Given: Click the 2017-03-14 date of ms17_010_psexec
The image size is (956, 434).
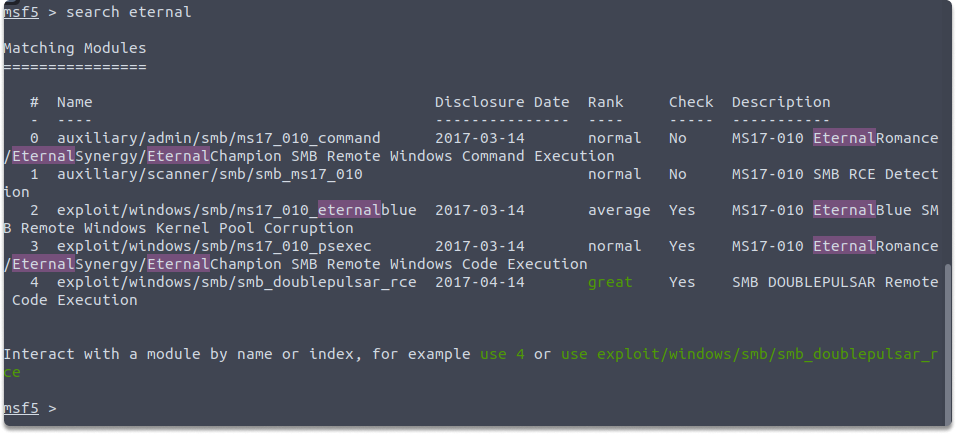Looking at the screenshot, I should click(480, 246).
